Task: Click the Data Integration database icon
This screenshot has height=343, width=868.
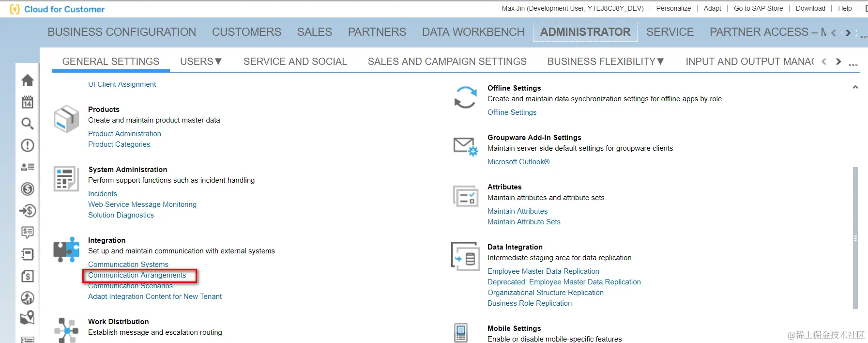Action: pos(465,256)
